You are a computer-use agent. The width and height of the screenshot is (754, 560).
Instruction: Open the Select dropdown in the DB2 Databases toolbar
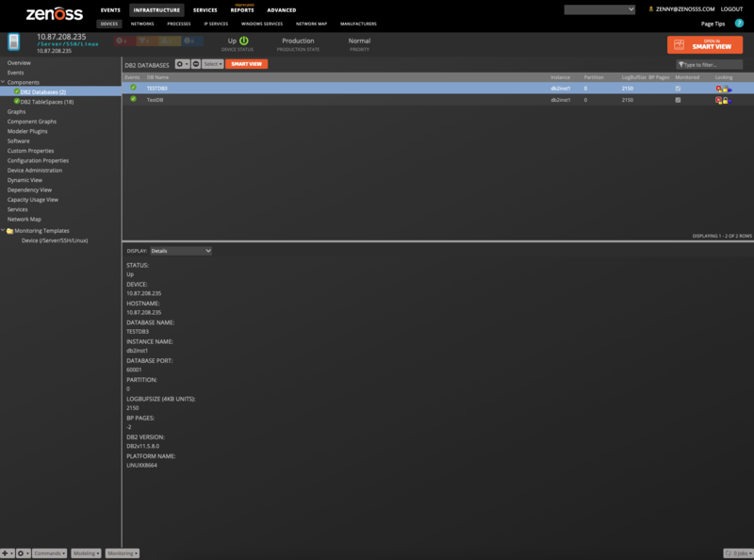[213, 64]
